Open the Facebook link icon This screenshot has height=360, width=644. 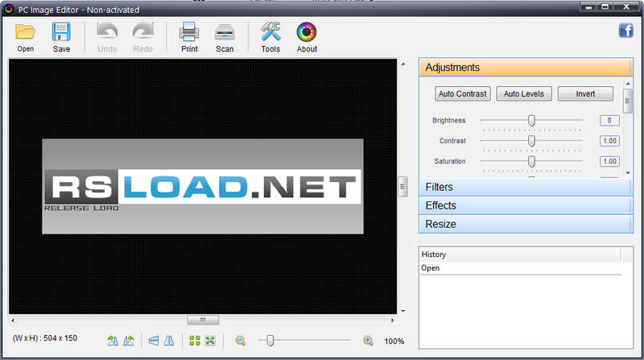point(626,31)
